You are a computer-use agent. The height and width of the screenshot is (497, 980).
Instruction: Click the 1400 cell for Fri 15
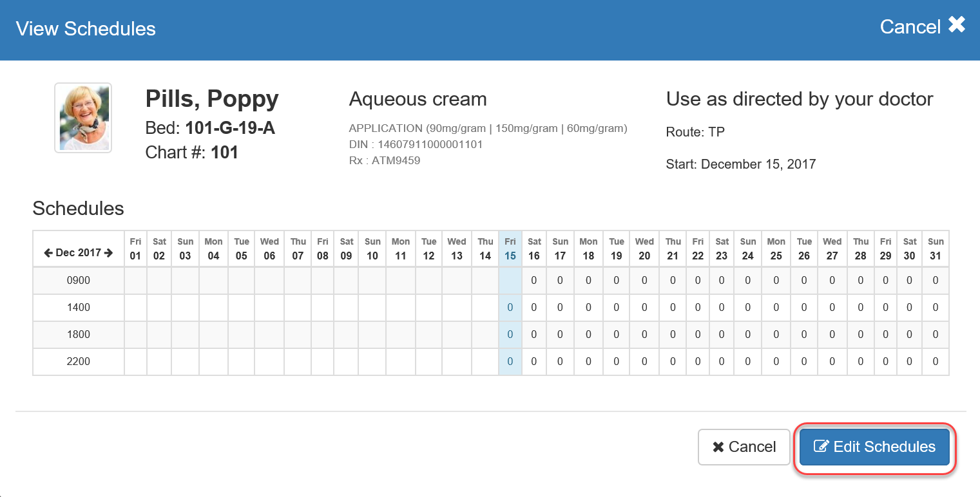tap(510, 308)
